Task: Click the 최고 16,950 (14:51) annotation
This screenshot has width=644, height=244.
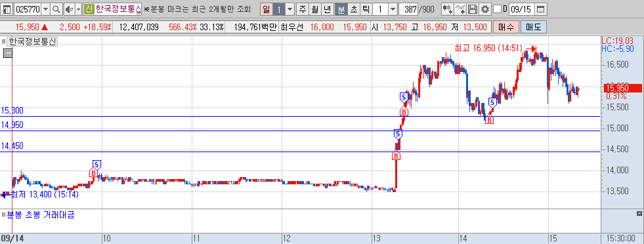Action: [488, 49]
